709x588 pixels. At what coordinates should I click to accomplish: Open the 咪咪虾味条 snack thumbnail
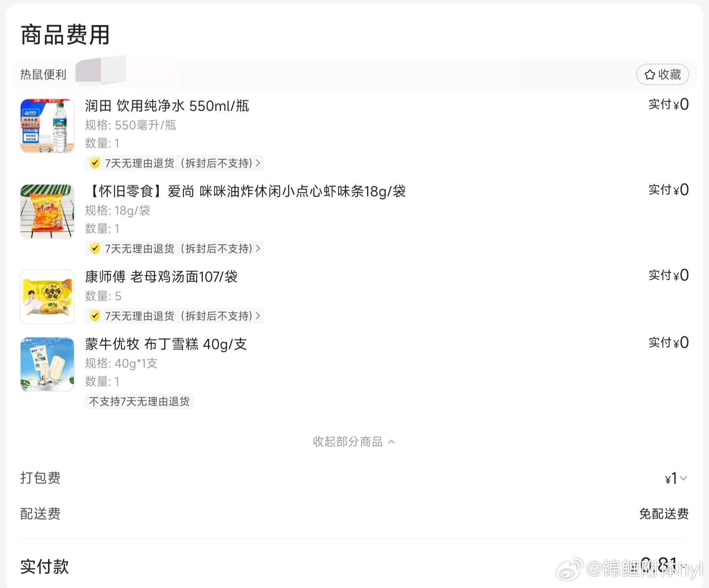[47, 211]
